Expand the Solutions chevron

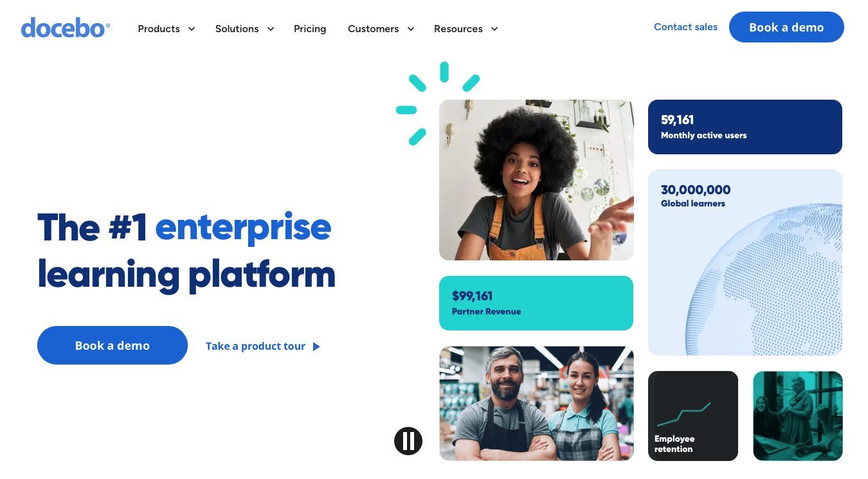pyautogui.click(x=271, y=29)
